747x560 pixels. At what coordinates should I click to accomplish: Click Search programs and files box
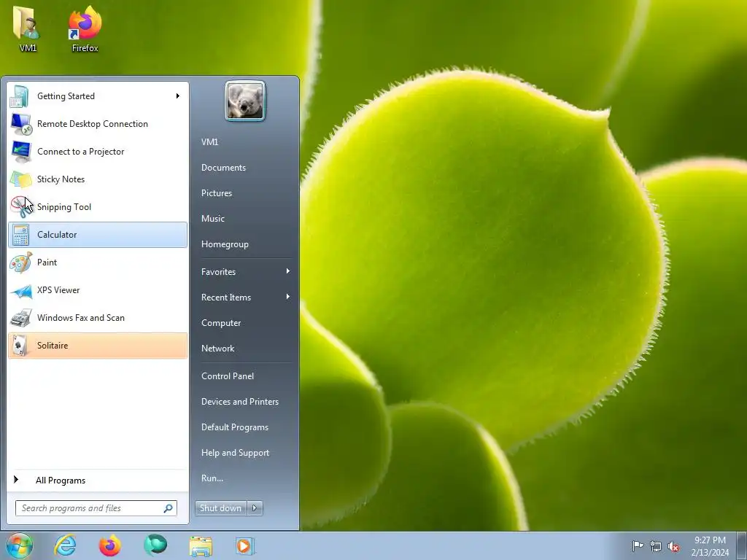[96, 508]
